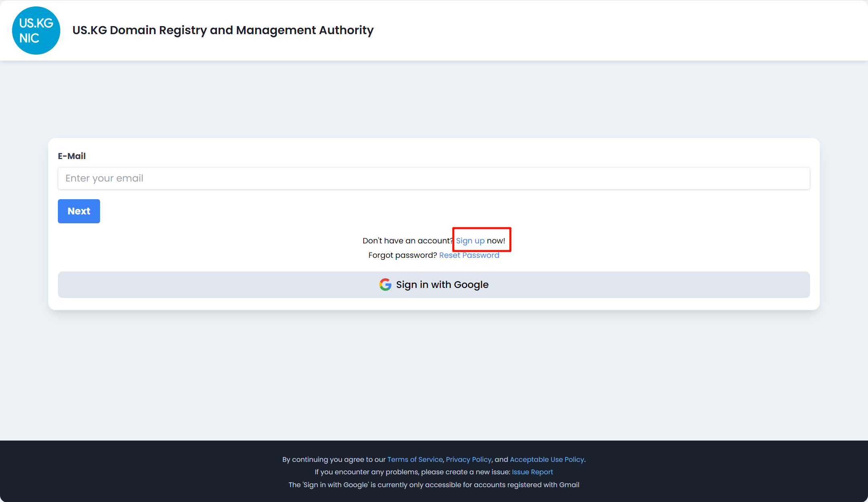The image size is (868, 502).
Task: Focus the Enter your email field
Action: tap(434, 178)
